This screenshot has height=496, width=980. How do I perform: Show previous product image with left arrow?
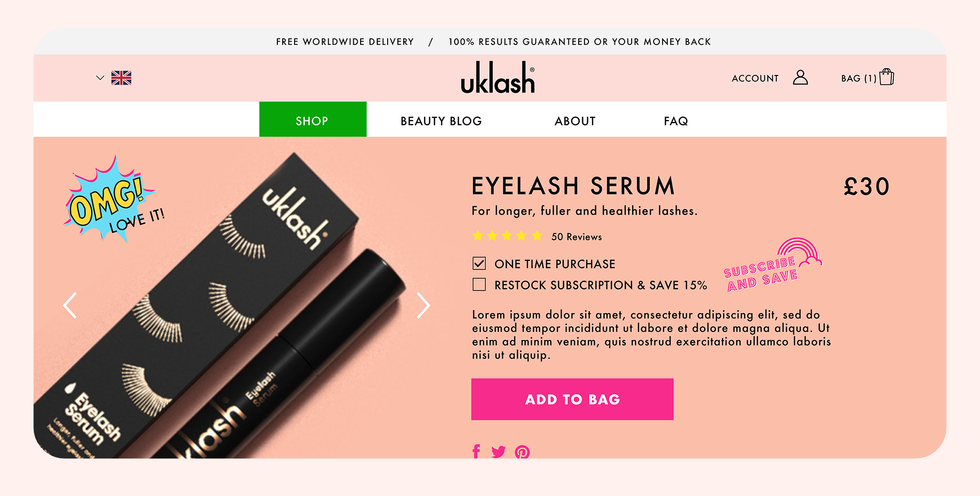70,305
